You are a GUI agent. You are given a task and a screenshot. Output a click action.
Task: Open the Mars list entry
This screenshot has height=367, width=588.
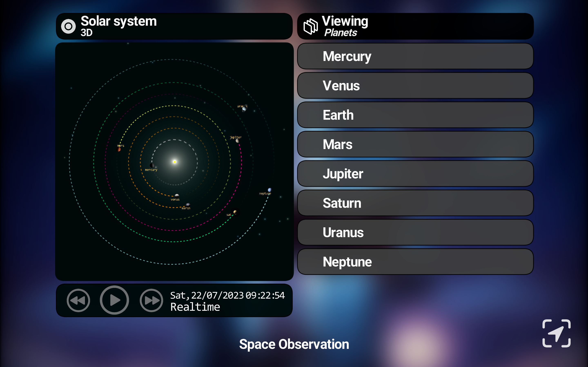[x=415, y=144]
